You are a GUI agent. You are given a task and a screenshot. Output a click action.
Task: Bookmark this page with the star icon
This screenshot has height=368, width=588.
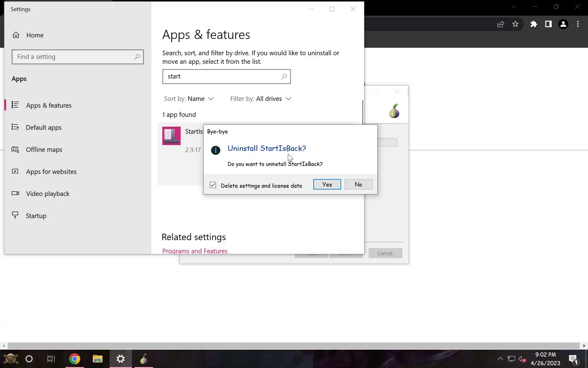[x=515, y=24]
